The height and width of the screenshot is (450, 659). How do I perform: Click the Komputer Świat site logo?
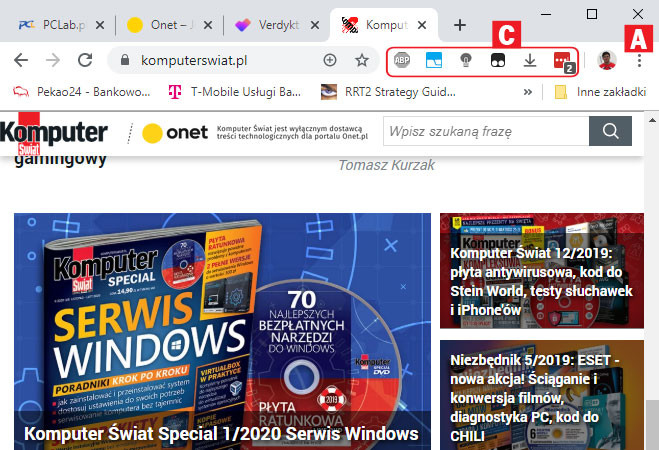tap(53, 134)
